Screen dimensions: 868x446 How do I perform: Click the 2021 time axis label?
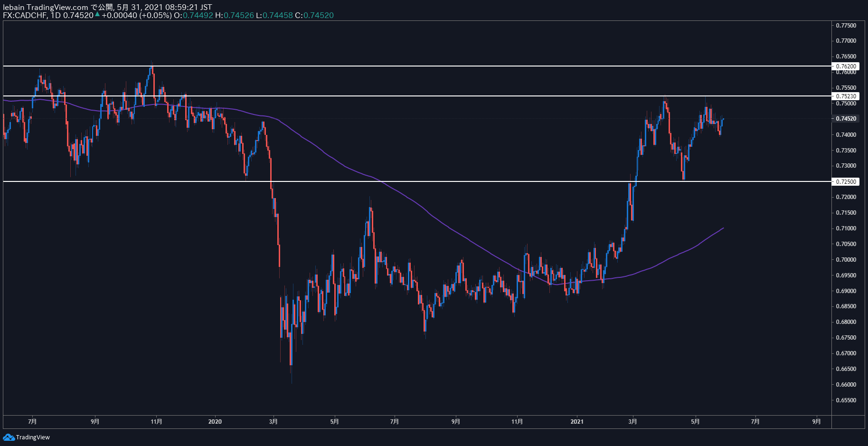tap(577, 421)
